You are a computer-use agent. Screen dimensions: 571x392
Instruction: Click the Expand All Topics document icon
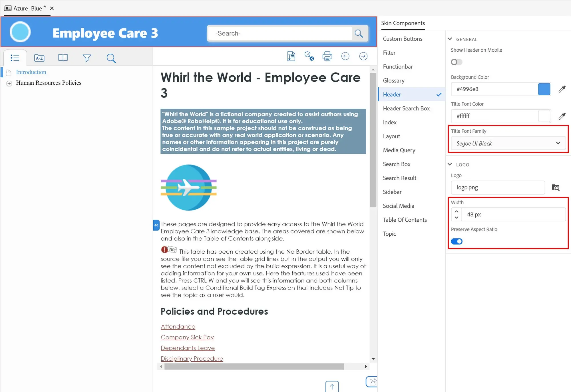[291, 56]
